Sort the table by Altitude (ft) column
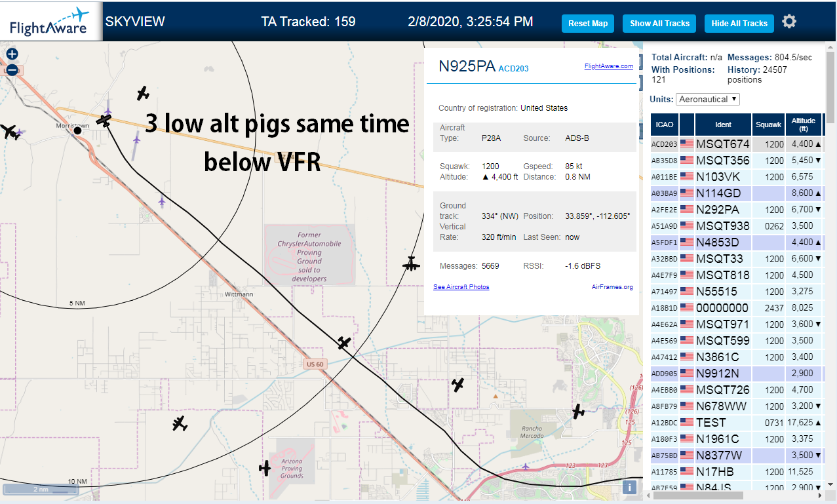Screen dimensions: 837x504 [x=804, y=124]
